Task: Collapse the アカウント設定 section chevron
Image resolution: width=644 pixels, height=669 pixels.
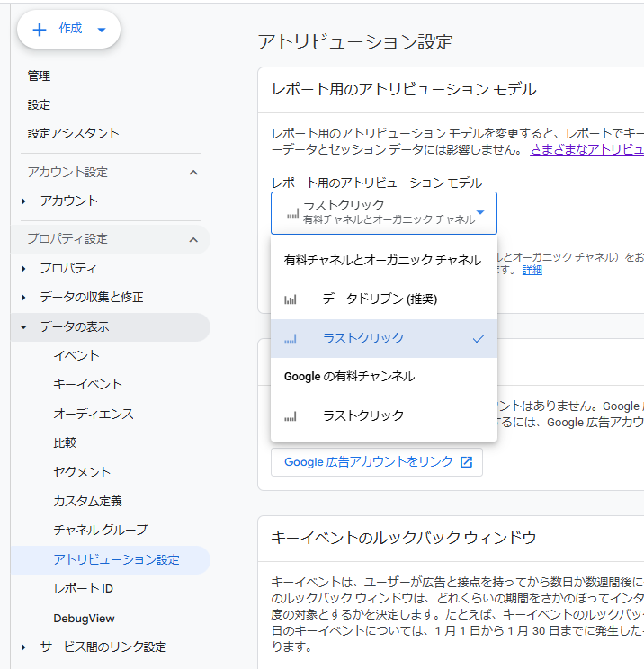Action: tap(193, 172)
